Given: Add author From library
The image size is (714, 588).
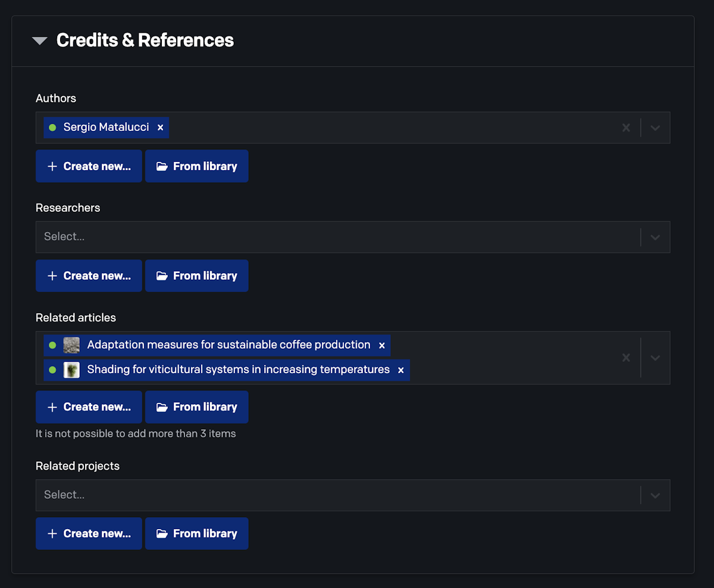Looking at the screenshot, I should click(197, 166).
